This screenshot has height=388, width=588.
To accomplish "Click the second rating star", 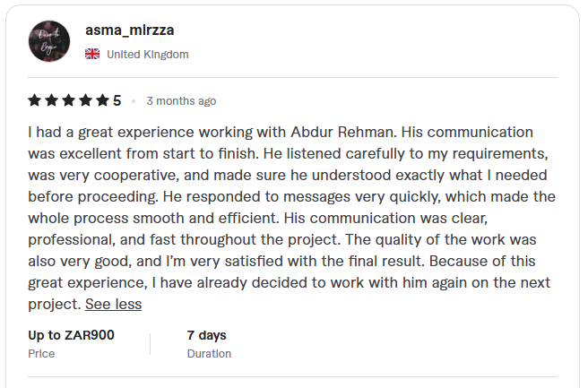I will point(51,100).
